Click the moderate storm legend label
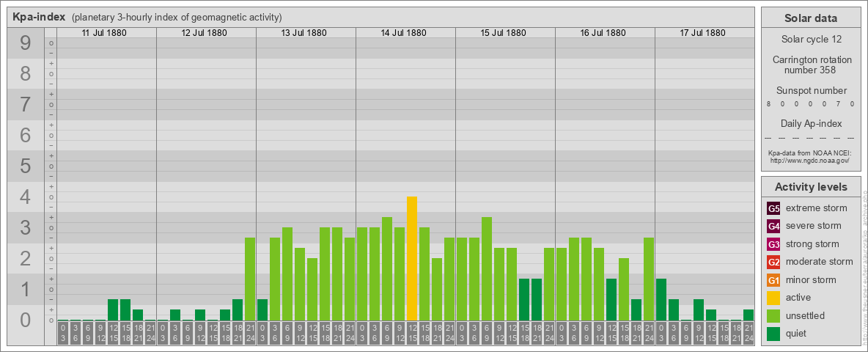Screen dimensions: 868x352 pos(820,262)
